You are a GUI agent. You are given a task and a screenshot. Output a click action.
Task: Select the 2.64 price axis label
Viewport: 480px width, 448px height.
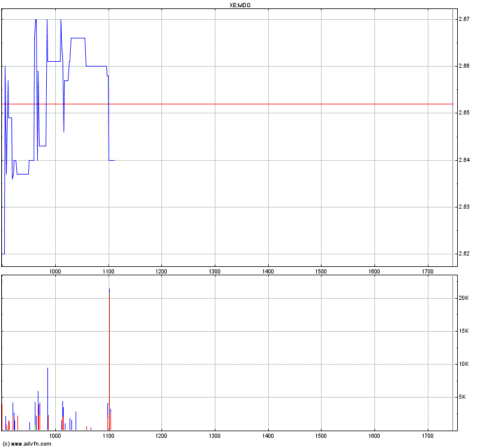463,160
